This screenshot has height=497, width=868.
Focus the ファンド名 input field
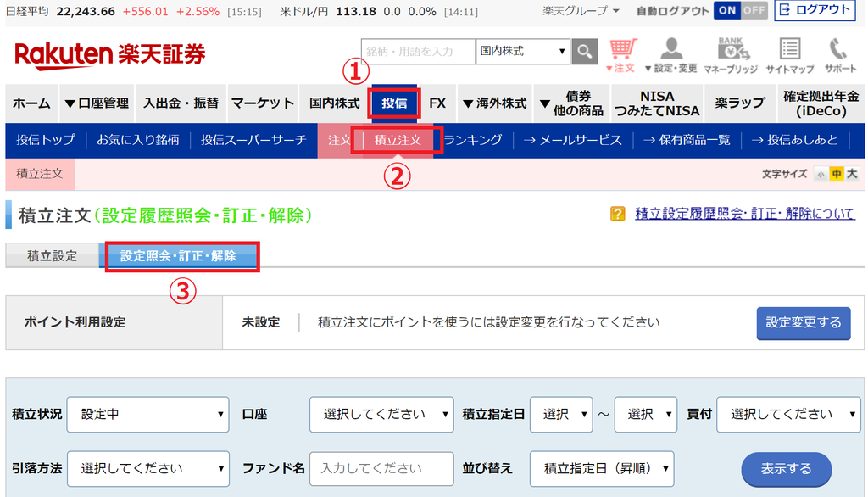coord(381,469)
